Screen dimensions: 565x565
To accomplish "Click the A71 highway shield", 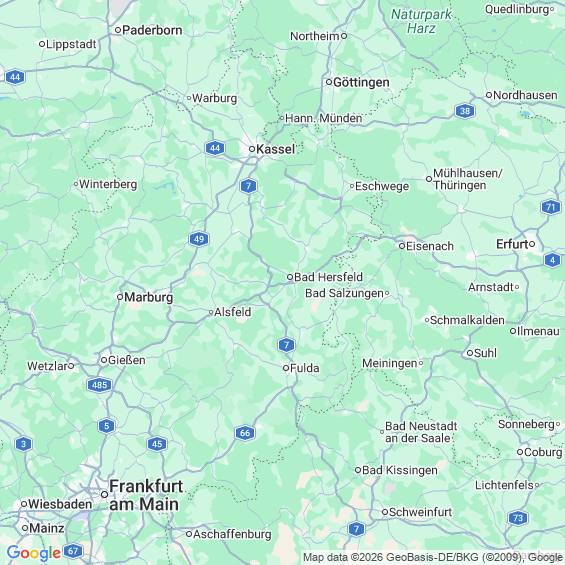I will 551,207.
